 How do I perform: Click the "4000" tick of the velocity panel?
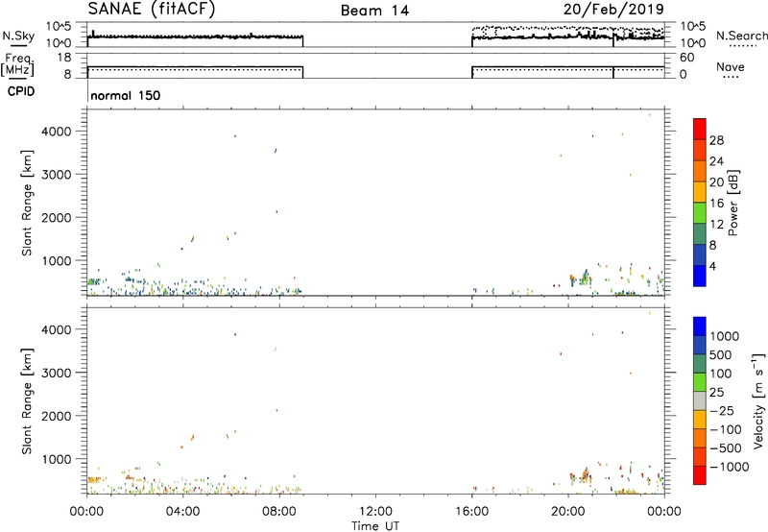click(x=57, y=329)
